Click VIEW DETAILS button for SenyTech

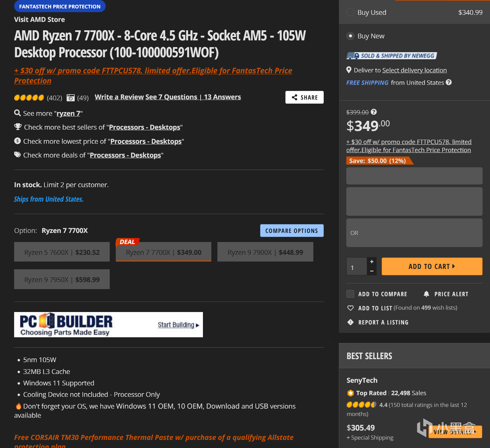[455, 432]
